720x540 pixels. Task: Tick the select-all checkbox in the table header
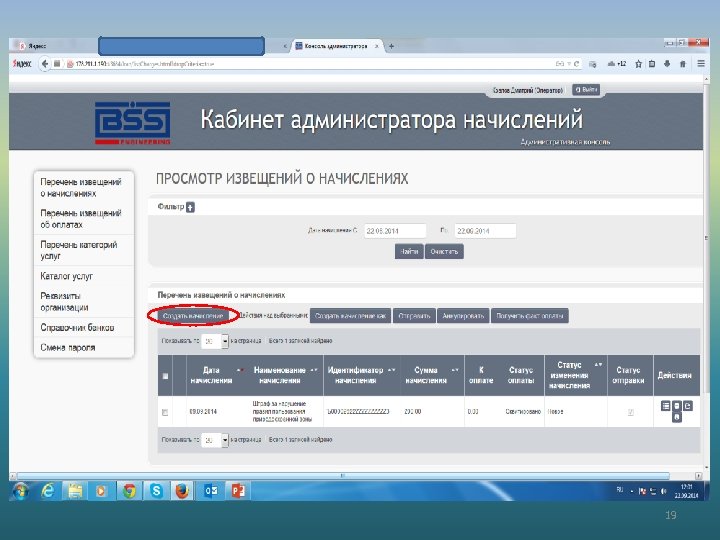point(165,376)
